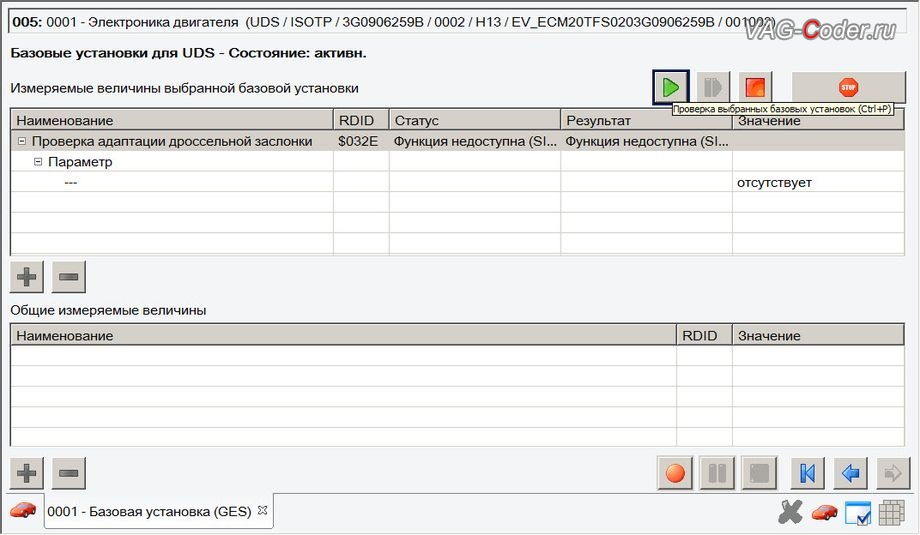Click the отсутствует value cell
Image resolution: width=920 pixels, height=535 pixels.
point(818,182)
